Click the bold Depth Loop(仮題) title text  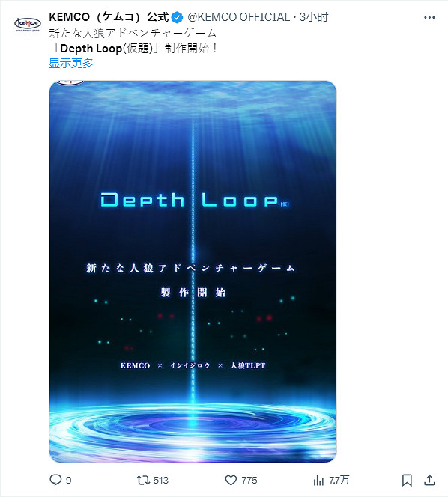pos(106,49)
